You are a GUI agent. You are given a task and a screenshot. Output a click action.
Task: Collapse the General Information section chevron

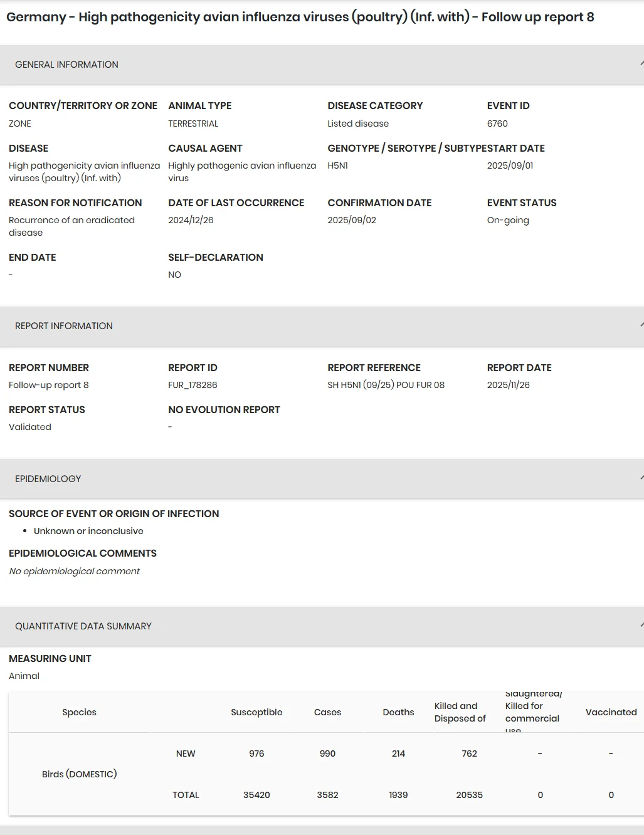click(x=641, y=64)
